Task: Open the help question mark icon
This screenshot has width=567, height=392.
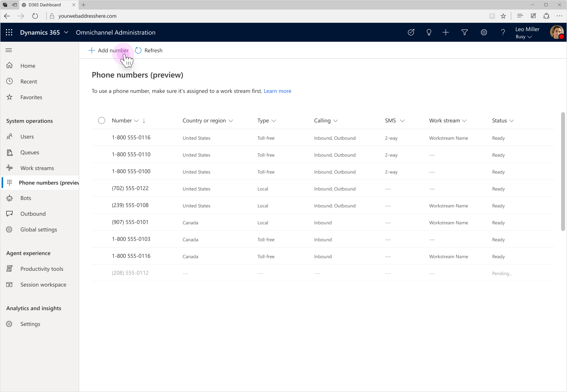Action: point(503,32)
